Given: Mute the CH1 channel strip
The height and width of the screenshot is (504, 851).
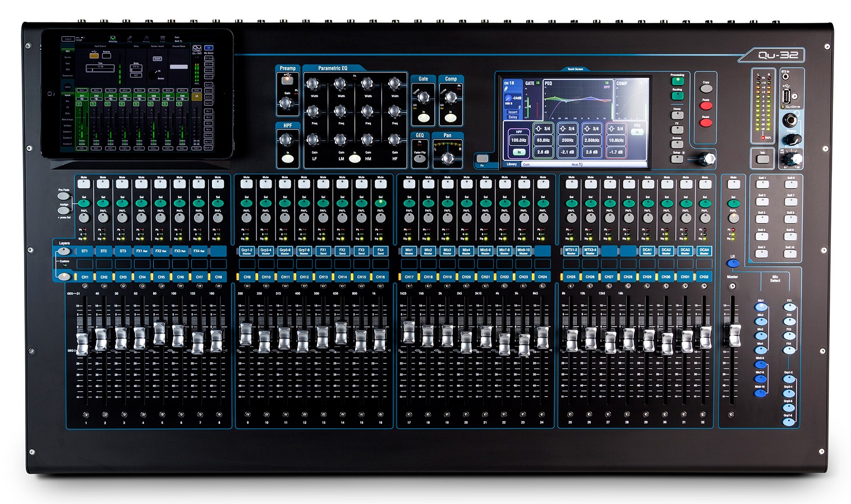Looking at the screenshot, I should [x=84, y=183].
